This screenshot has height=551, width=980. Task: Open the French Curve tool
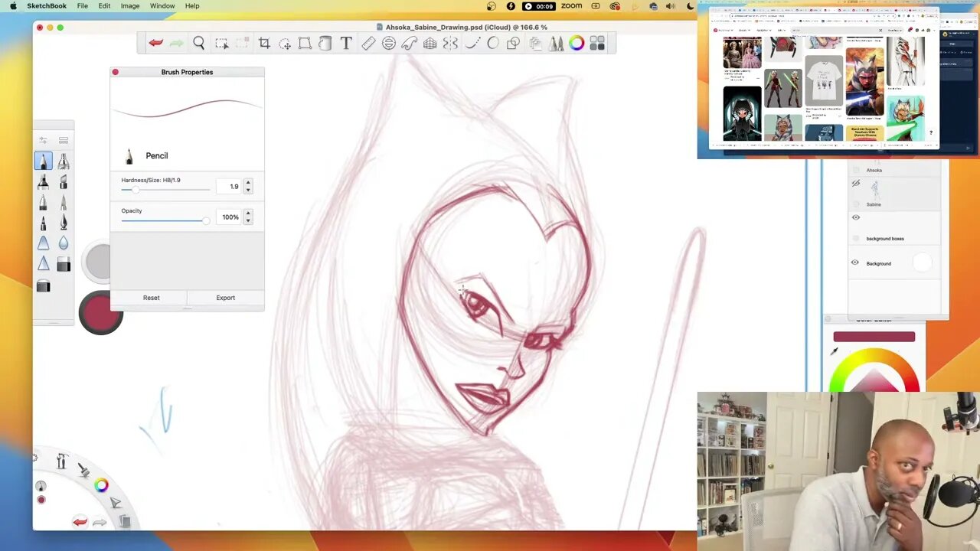pos(409,44)
